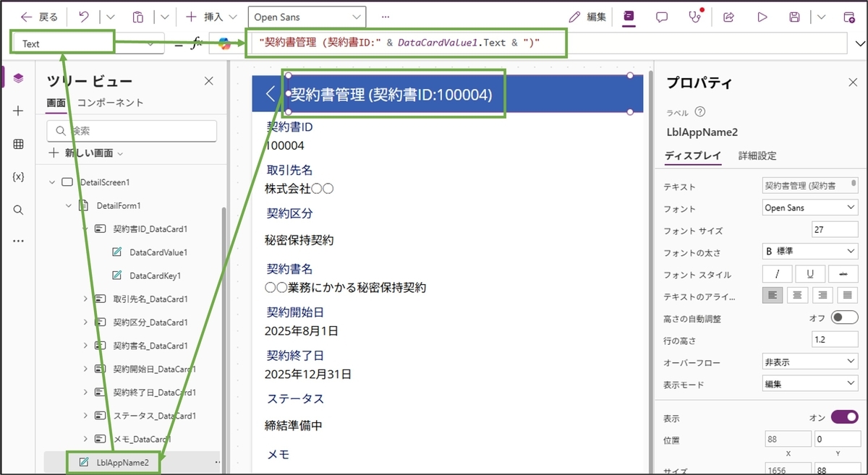Click the テキスト property input field
This screenshot has height=475, width=868.
tap(810, 187)
